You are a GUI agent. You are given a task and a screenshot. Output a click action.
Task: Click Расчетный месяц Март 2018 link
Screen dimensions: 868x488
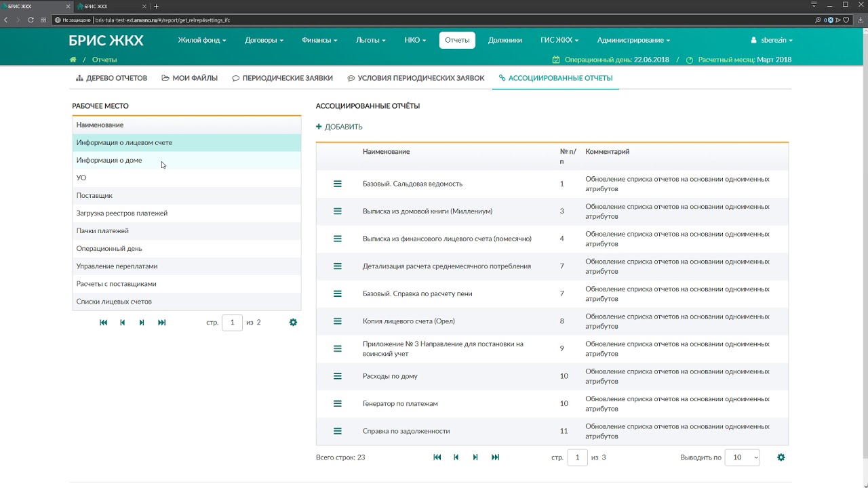coord(739,60)
